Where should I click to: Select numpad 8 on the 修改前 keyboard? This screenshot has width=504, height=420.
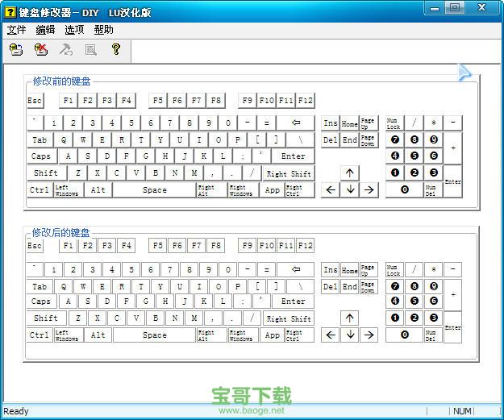[414, 139]
